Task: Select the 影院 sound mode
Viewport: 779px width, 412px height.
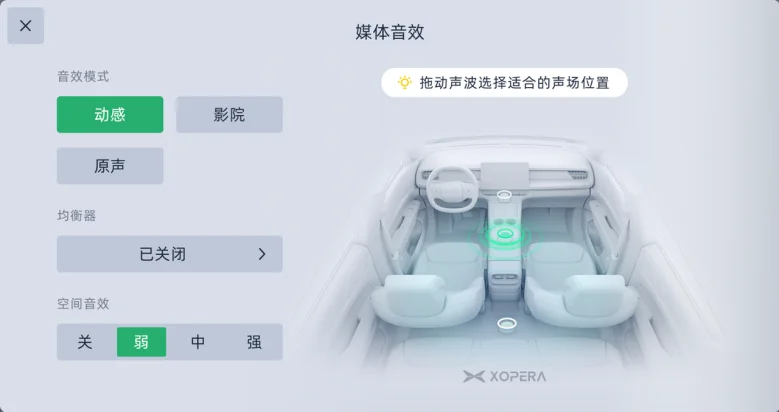Action: coord(229,115)
